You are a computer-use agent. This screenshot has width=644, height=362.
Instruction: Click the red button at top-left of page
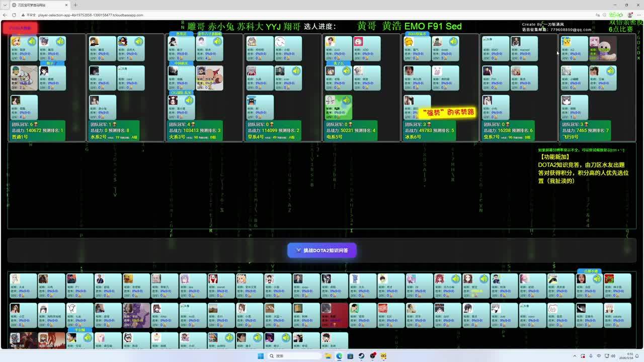click(x=20, y=28)
